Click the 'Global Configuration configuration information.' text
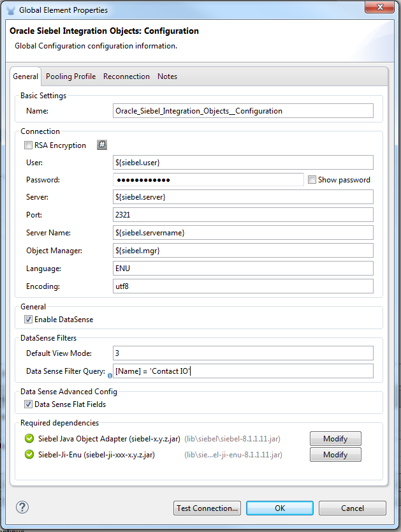This screenshot has height=532, width=401. [x=96, y=46]
